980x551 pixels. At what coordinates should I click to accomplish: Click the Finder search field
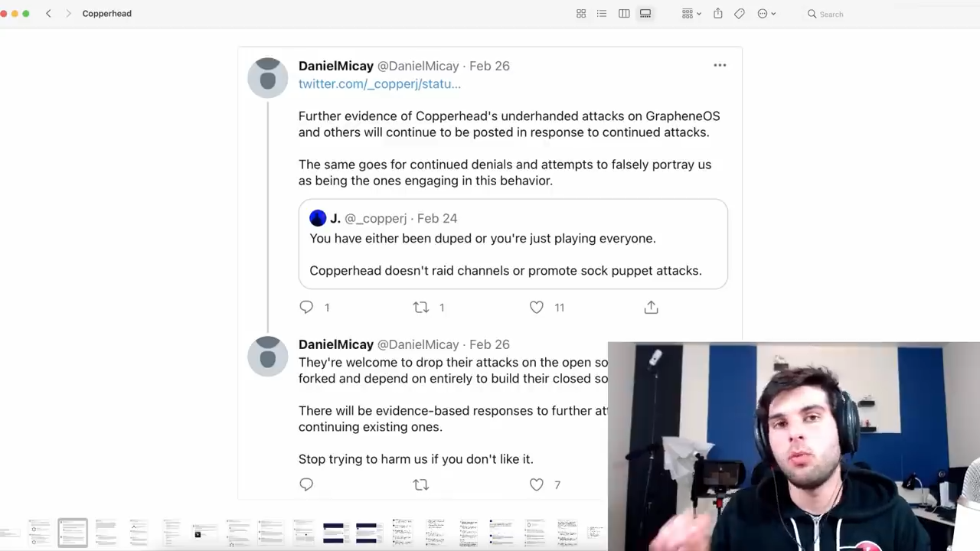coord(850,14)
